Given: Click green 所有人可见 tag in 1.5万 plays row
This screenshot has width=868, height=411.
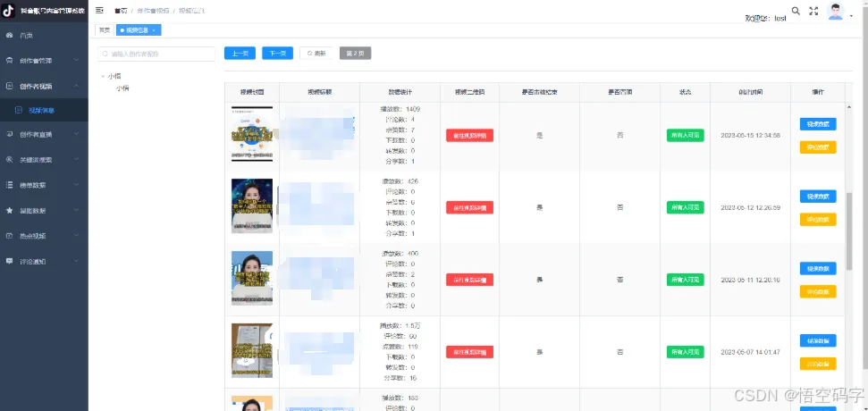Looking at the screenshot, I should pos(686,352).
